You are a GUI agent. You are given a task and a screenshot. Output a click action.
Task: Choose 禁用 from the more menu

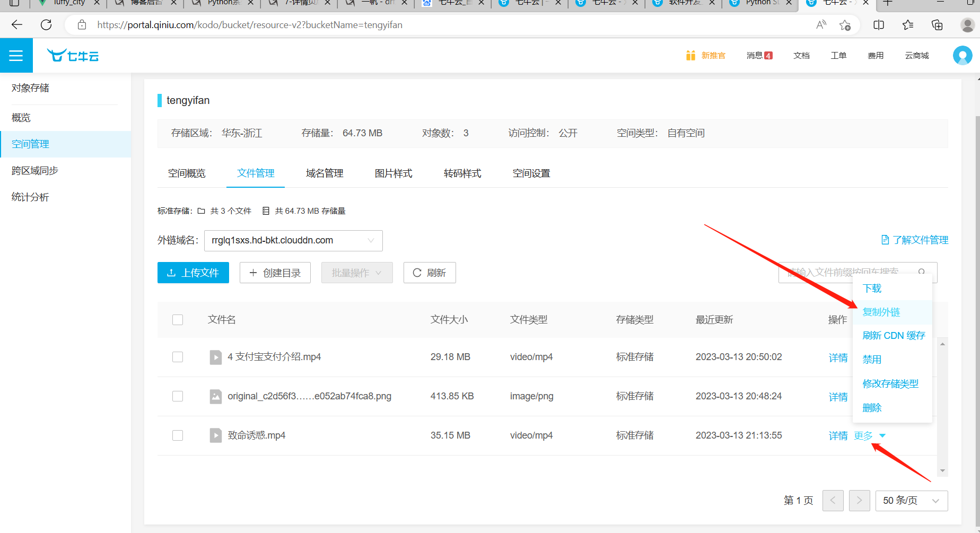click(x=892, y=360)
